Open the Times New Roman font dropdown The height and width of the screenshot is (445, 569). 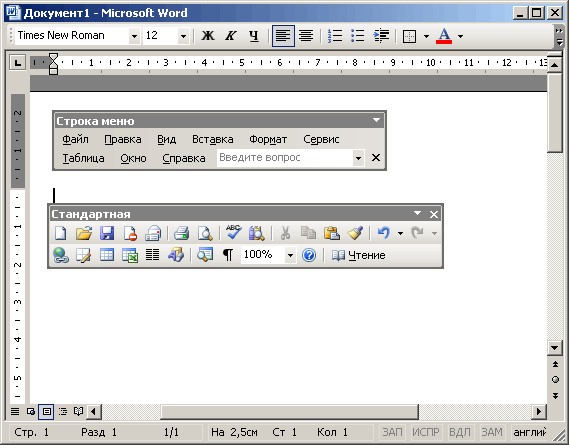134,36
